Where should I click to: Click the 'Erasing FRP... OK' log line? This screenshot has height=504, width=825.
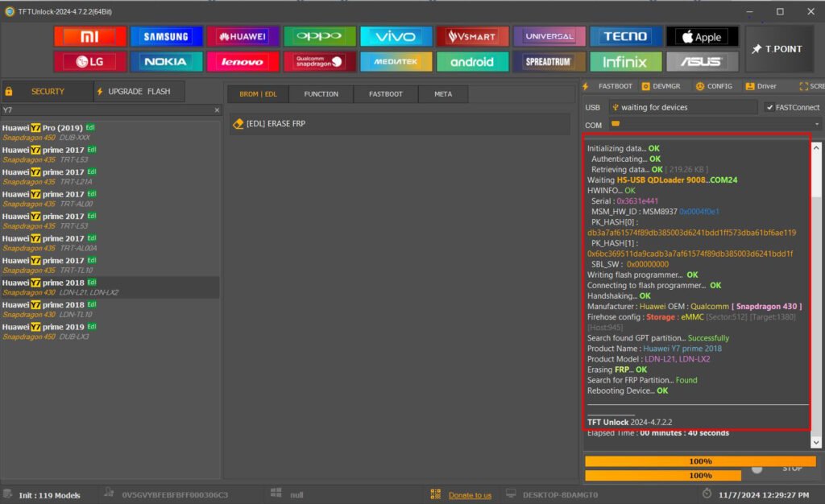616,370
